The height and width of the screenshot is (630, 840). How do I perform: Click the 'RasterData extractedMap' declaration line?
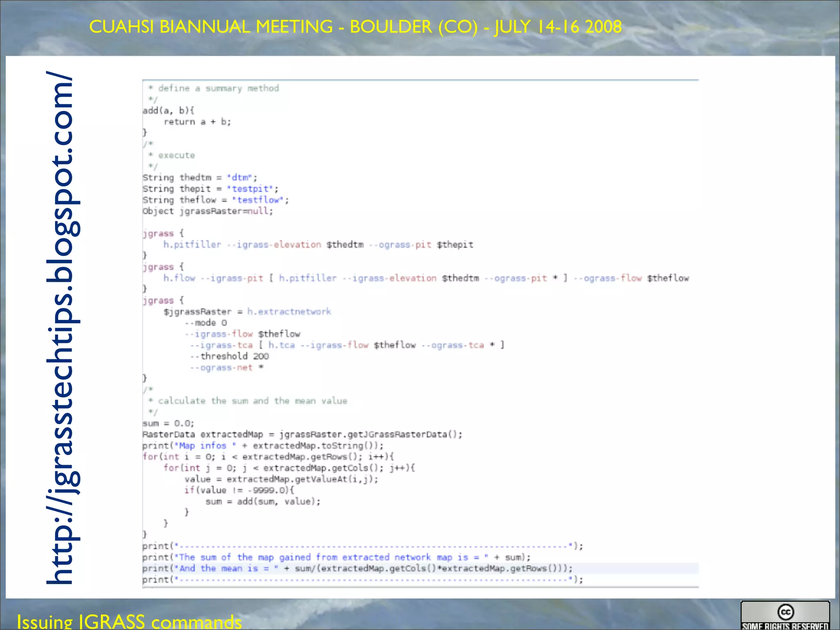(x=302, y=434)
